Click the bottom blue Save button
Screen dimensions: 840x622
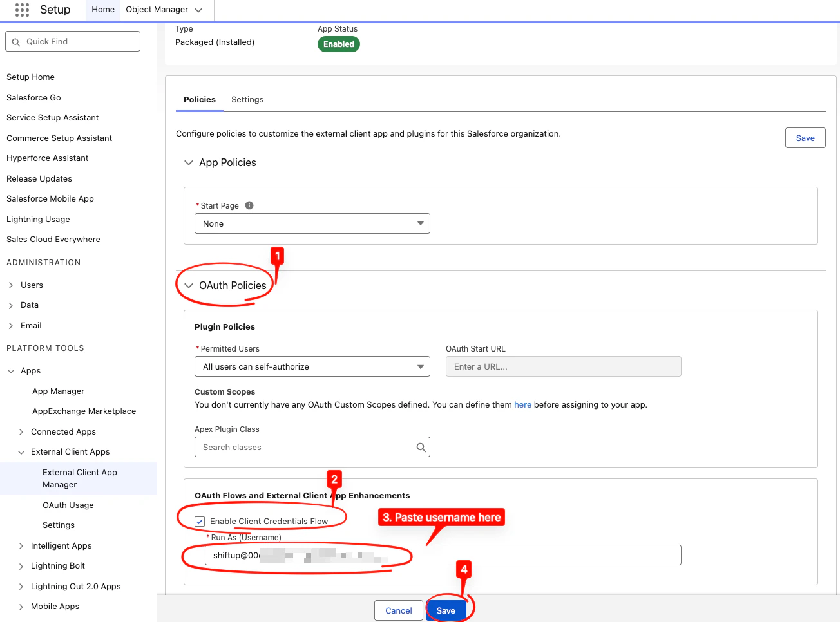point(446,610)
